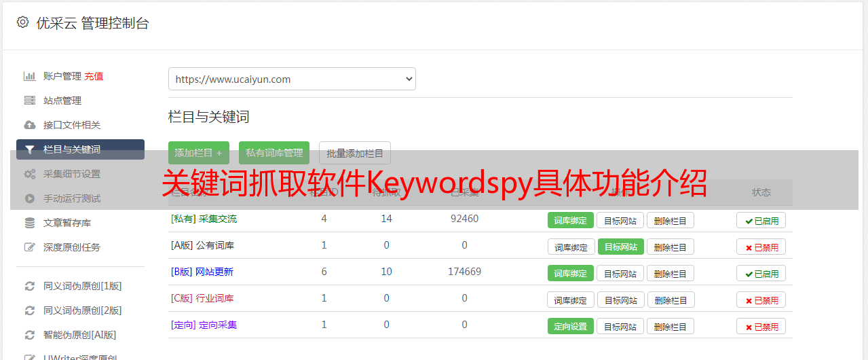Click the refresh icon for 智能伪原创[AI版]
The width and height of the screenshot is (868, 360).
click(x=30, y=335)
